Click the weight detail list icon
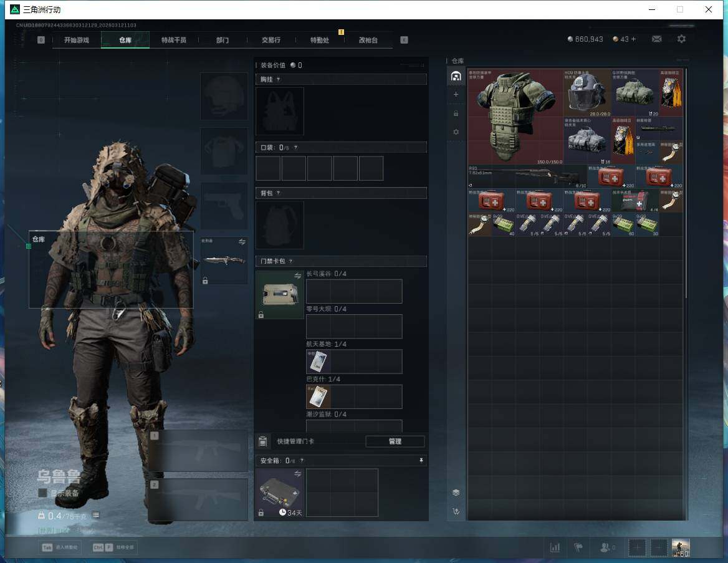This screenshot has height=563, width=728. pyautogui.click(x=95, y=515)
